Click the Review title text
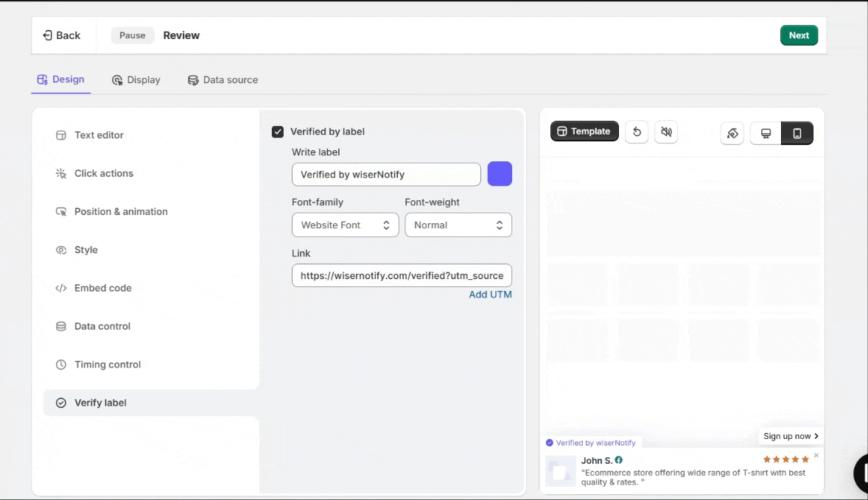Screen dimensions: 868x500 point(181,35)
